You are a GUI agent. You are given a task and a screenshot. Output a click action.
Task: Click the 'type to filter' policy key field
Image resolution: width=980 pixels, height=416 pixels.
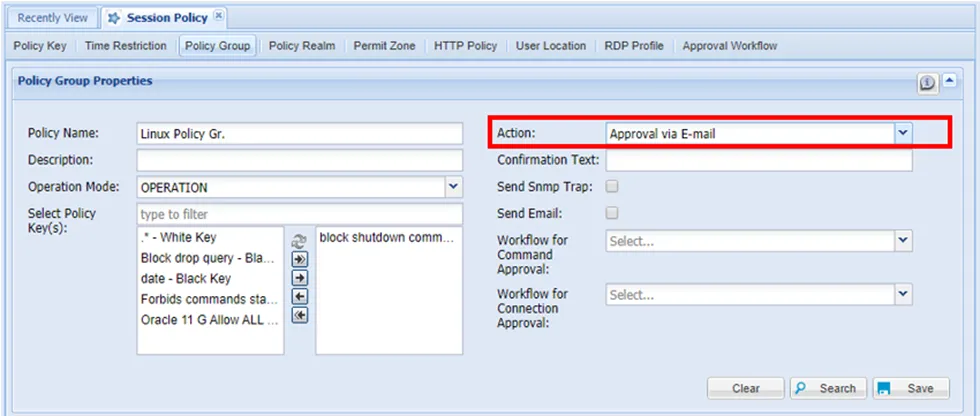[300, 214]
